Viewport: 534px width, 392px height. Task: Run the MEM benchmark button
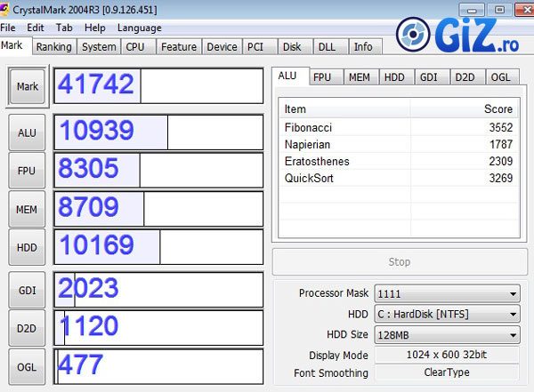27,209
